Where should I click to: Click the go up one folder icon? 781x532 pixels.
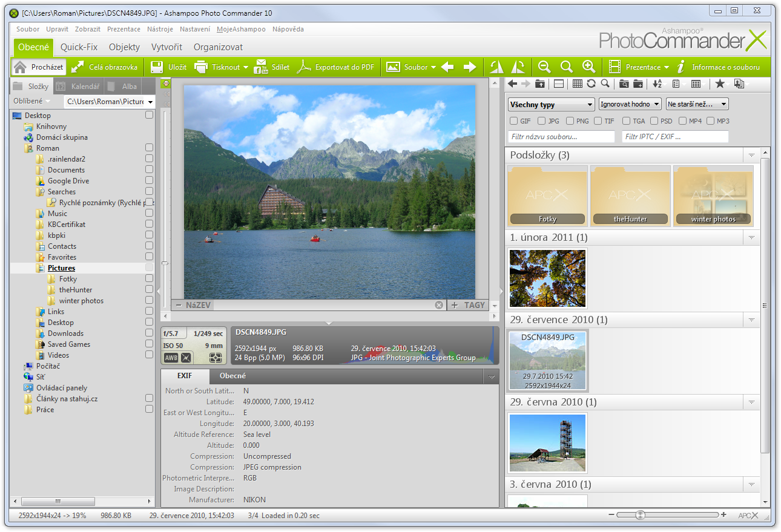pyautogui.click(x=540, y=84)
